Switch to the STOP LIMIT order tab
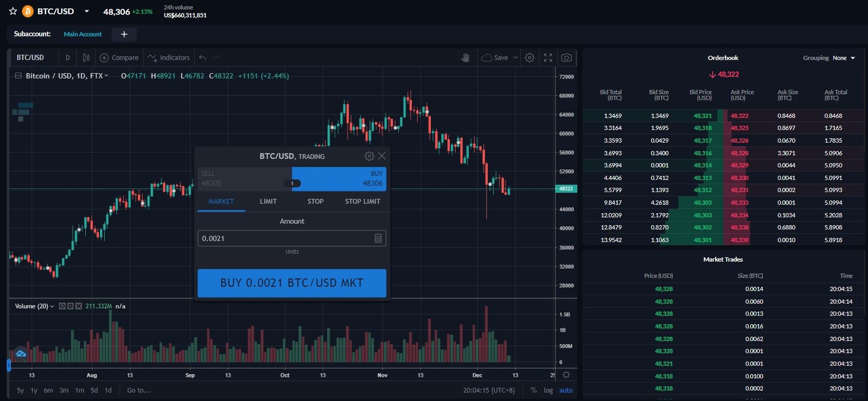 coord(362,201)
